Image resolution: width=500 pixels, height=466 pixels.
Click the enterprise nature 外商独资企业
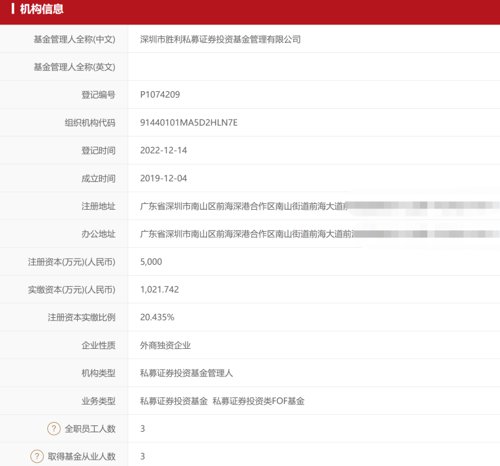(x=165, y=345)
